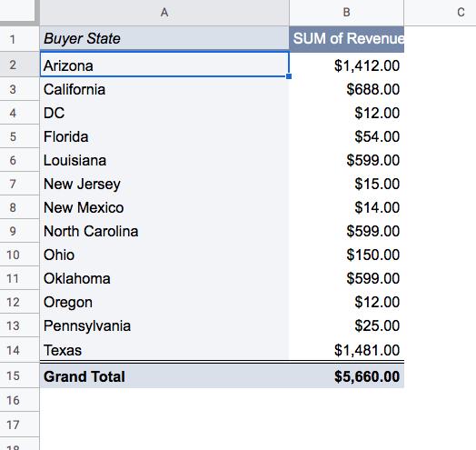Click the North Carolina cell
Image resolution: width=476 pixels, height=450 pixels.
coord(164,231)
